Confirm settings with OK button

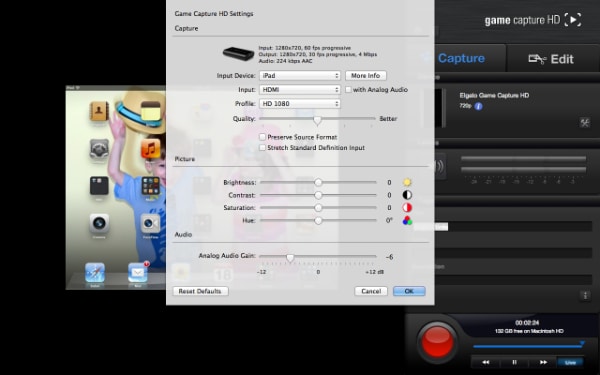(x=409, y=291)
